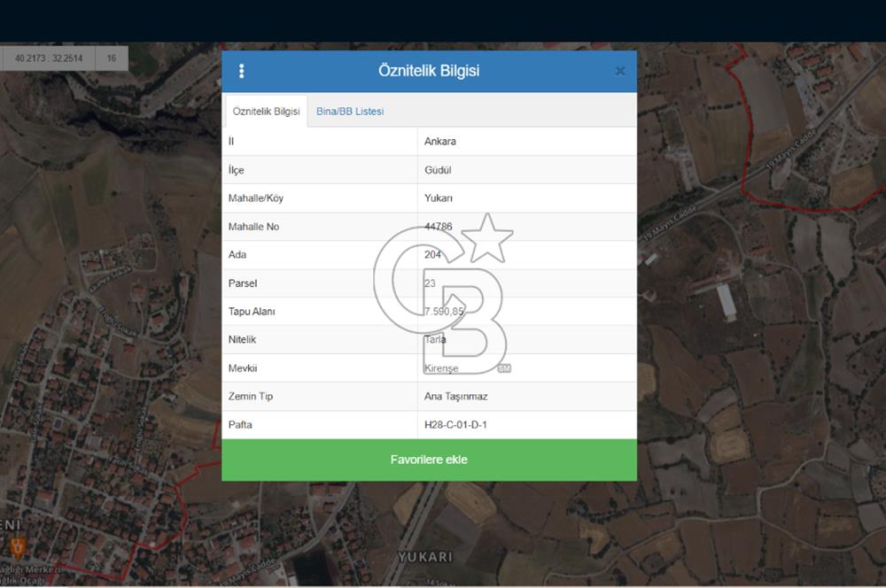Select the Öznitelik Bilgisi tab
Image resolution: width=886 pixels, height=588 pixels.
(266, 112)
